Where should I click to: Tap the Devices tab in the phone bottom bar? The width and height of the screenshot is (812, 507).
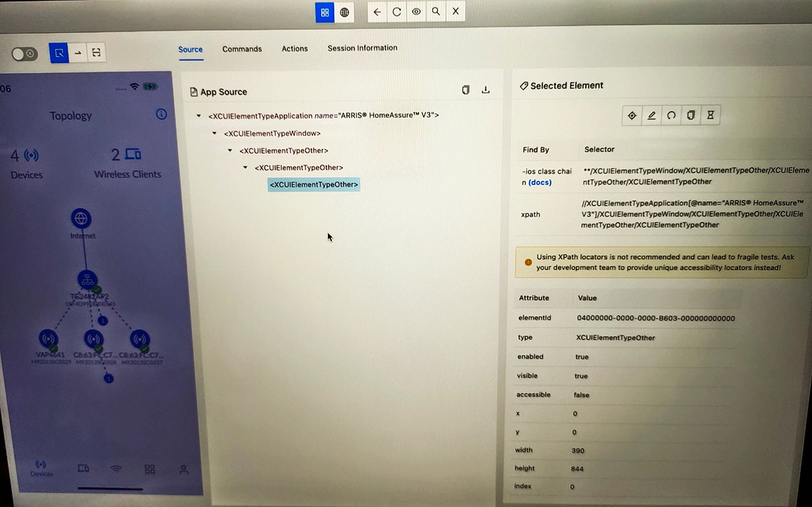point(41,469)
